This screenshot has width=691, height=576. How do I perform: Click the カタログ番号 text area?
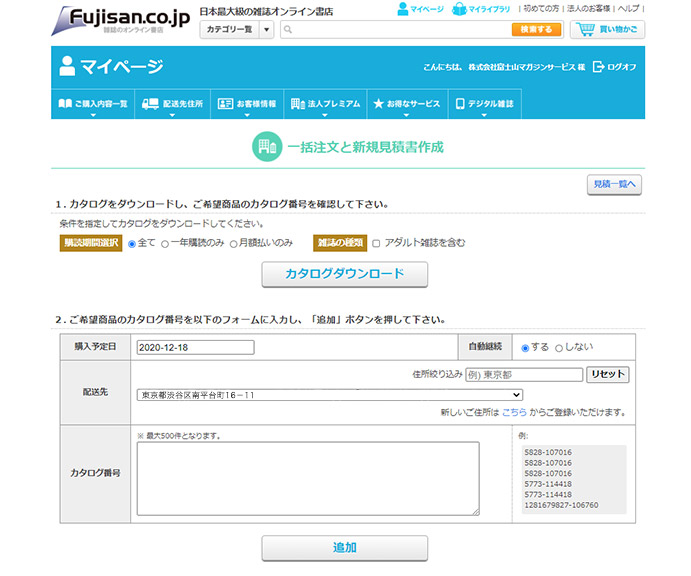(308, 479)
